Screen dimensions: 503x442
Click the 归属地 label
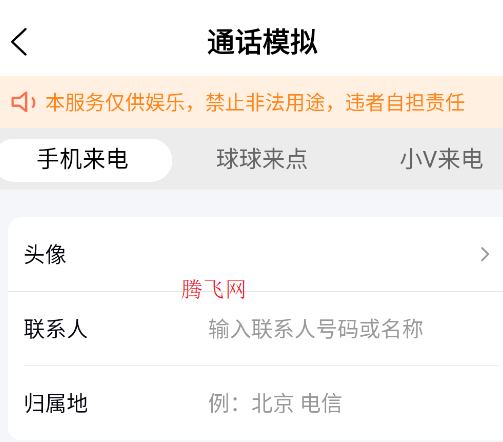tap(56, 403)
